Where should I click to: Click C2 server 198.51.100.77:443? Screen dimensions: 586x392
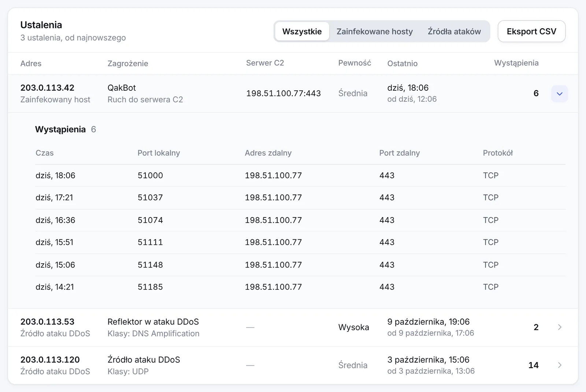point(283,93)
